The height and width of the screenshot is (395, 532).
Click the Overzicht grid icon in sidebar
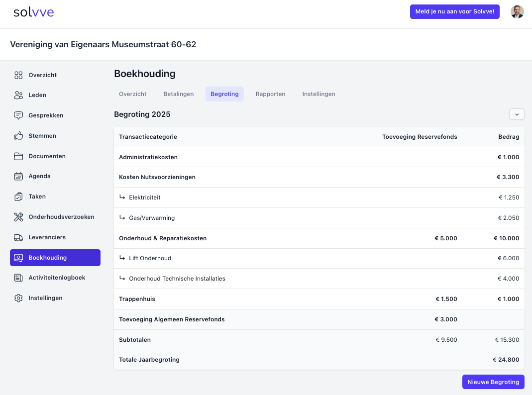tap(18, 75)
